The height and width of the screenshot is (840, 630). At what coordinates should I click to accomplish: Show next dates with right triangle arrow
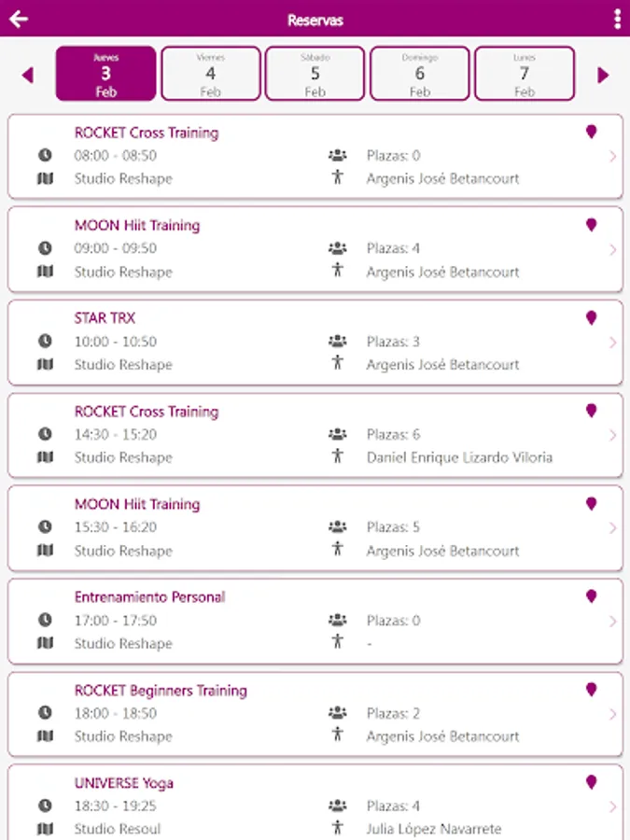603,75
